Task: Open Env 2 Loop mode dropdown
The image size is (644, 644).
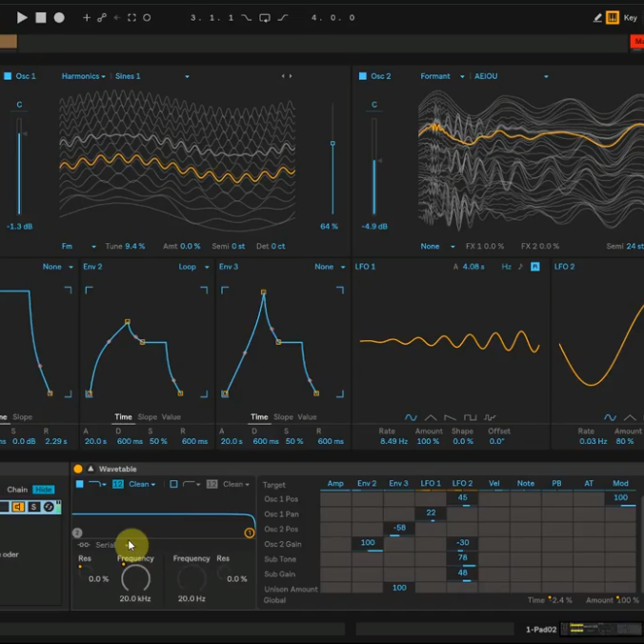Action: (x=193, y=267)
